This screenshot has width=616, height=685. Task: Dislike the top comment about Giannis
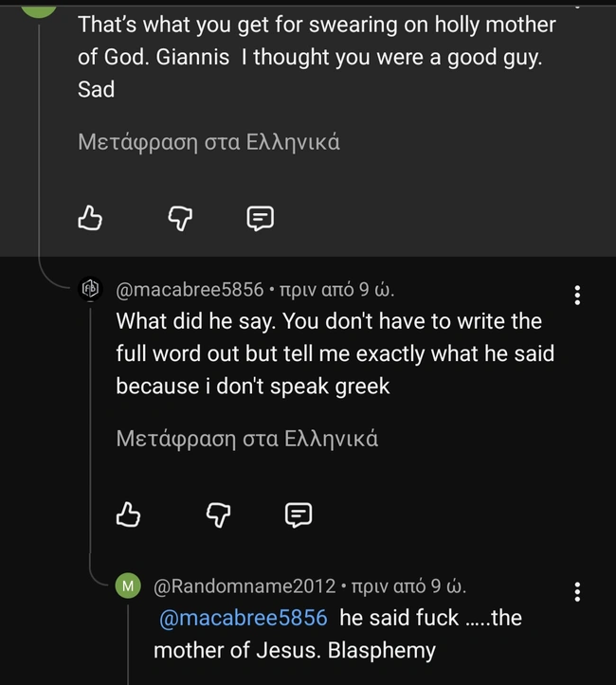click(x=180, y=219)
